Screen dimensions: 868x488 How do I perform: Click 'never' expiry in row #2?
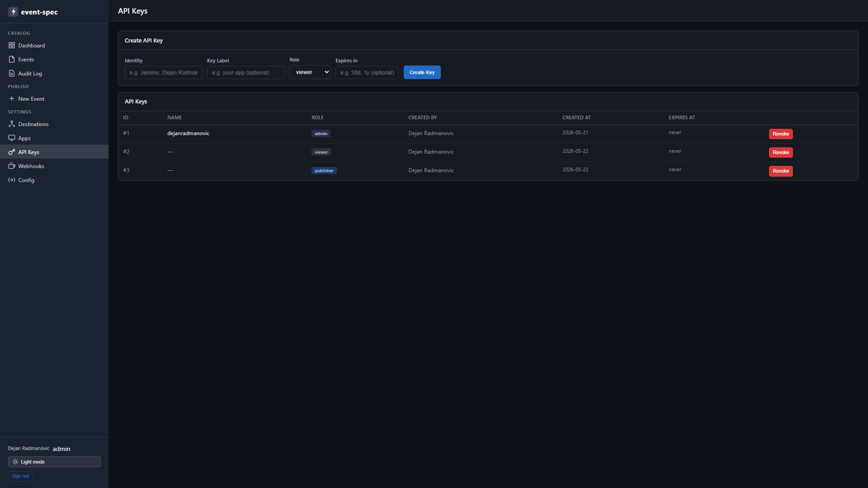675,151
